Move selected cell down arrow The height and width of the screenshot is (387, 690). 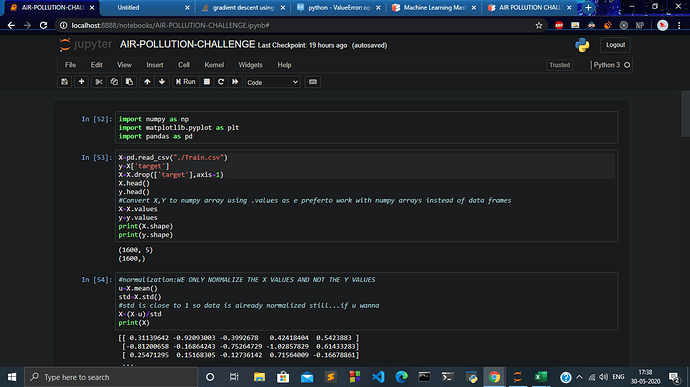[x=162, y=82]
